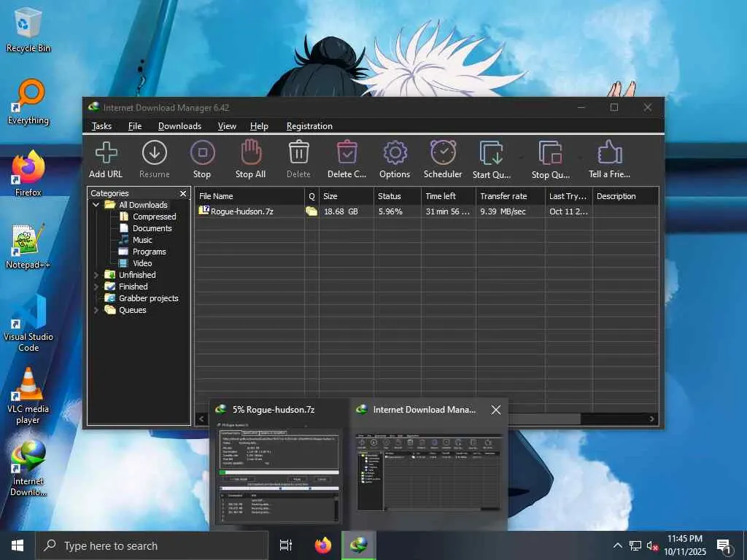Open the Everything search desktop icon
Viewport: 747px width, 560px height.
pos(28,102)
